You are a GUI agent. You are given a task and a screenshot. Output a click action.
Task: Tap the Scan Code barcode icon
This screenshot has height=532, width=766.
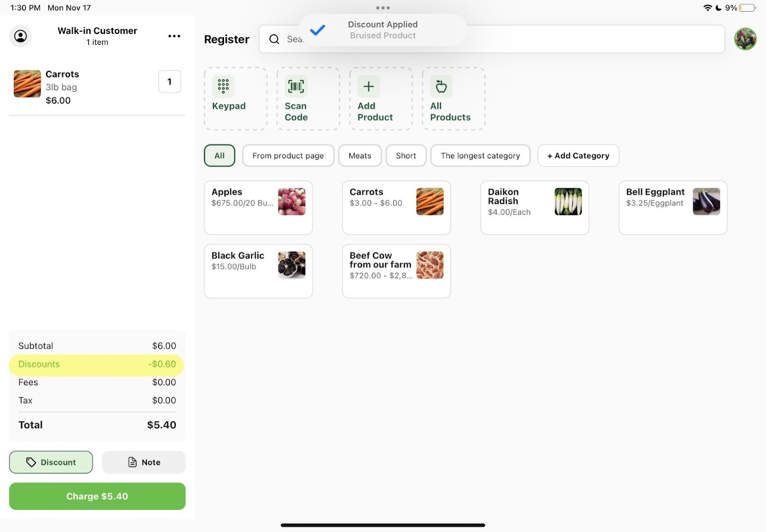pos(296,87)
